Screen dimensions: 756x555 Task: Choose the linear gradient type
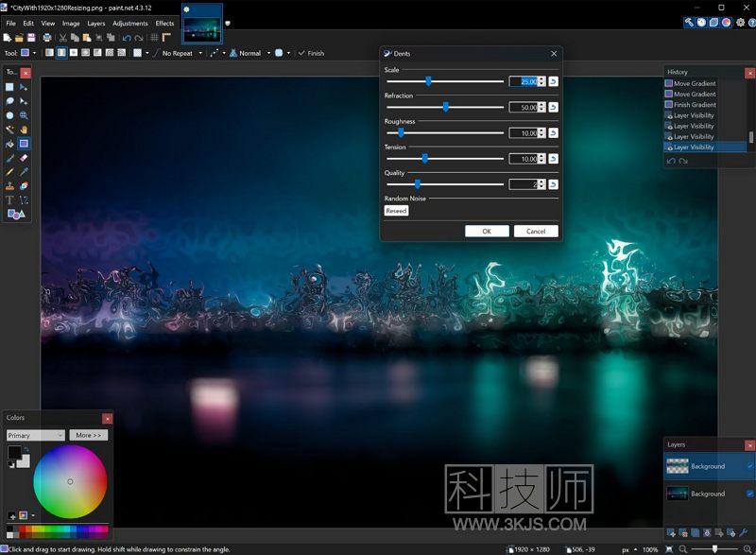pos(49,53)
